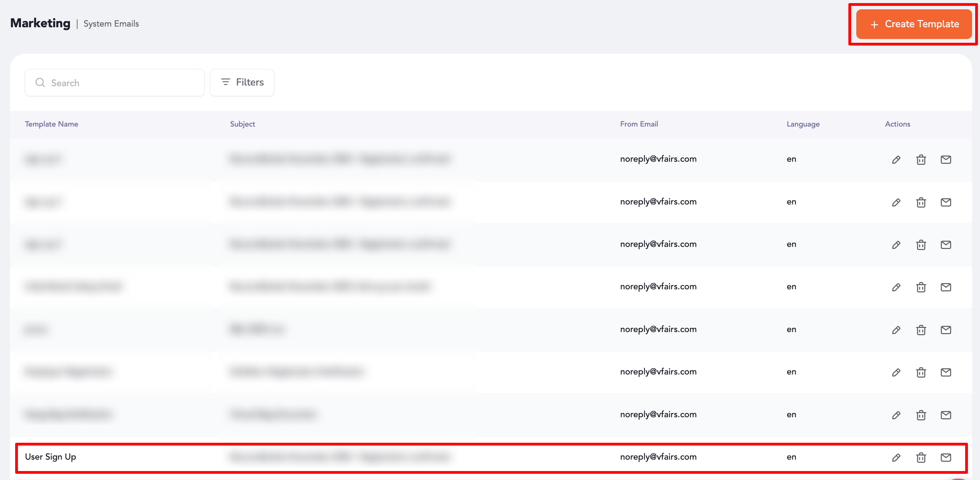Click envelope icon in sixth table row
The height and width of the screenshot is (480, 980).
946,372
